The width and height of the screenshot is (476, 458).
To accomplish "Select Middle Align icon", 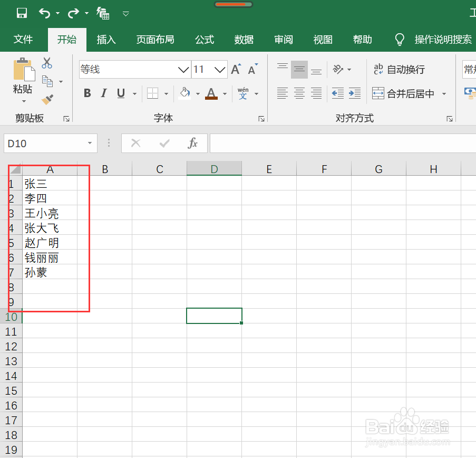I will (x=299, y=69).
